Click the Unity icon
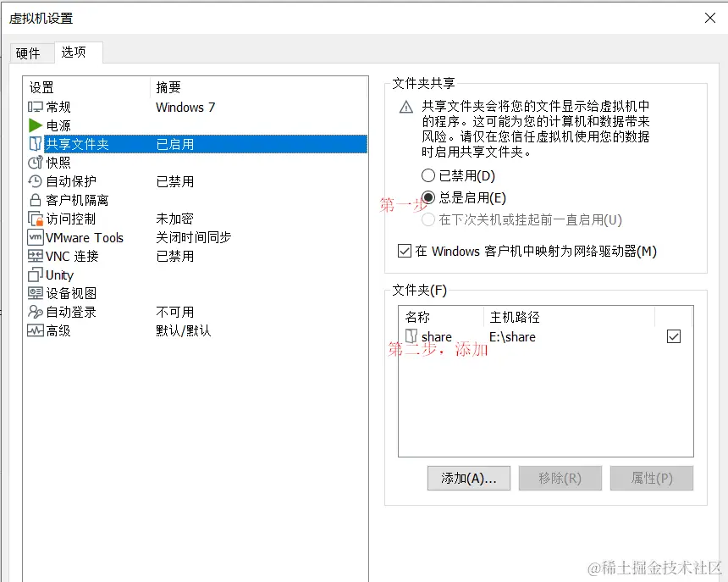Viewport: 728px width, 582px height. click(36, 274)
